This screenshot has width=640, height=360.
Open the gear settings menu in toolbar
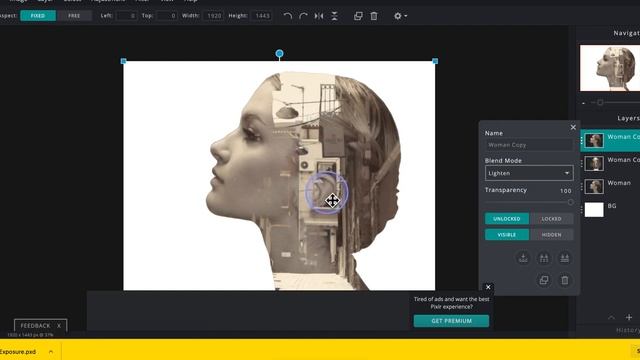(x=400, y=16)
